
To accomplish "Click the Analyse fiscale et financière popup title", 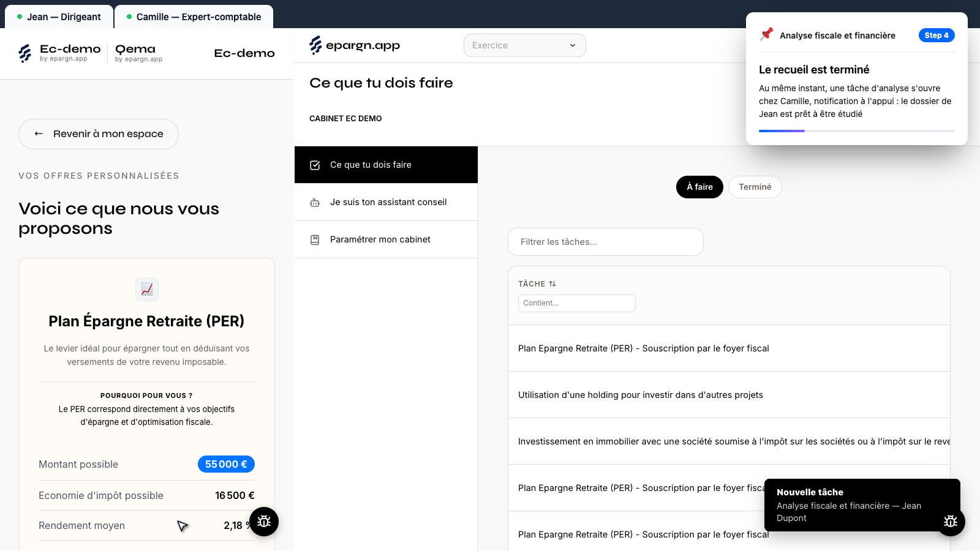I will (x=837, y=36).
